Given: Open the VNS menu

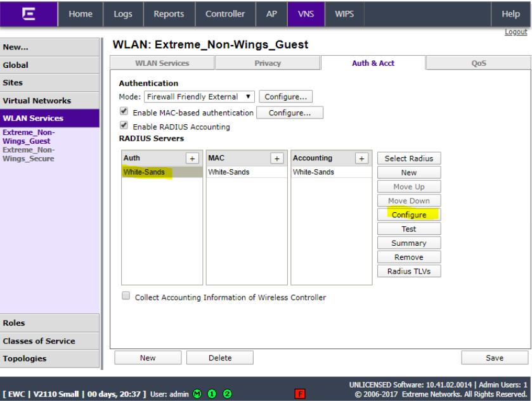Looking at the screenshot, I should [306, 14].
